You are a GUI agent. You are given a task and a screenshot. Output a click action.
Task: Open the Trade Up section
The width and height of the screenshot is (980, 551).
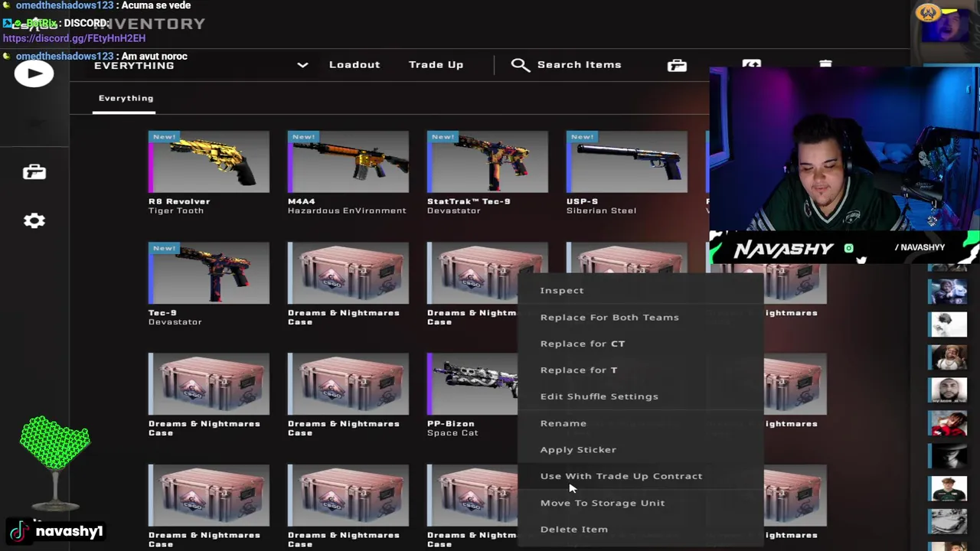[436, 65]
